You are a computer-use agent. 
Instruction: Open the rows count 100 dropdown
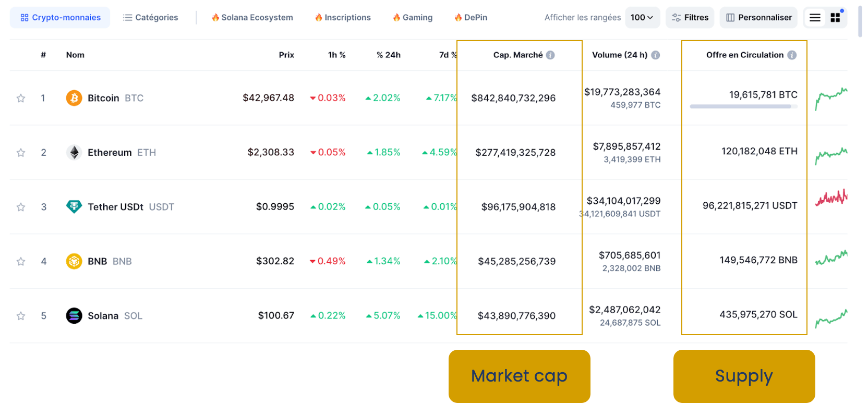643,17
